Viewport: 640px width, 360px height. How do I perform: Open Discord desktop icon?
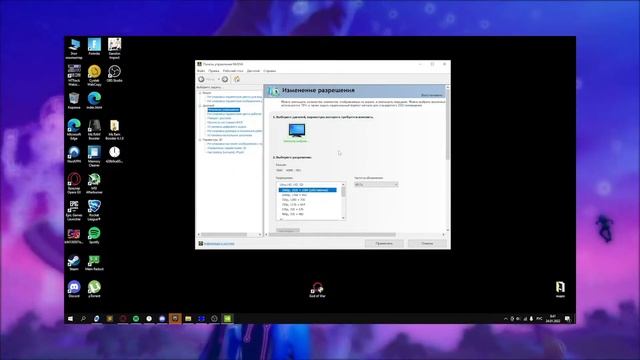coord(74,289)
